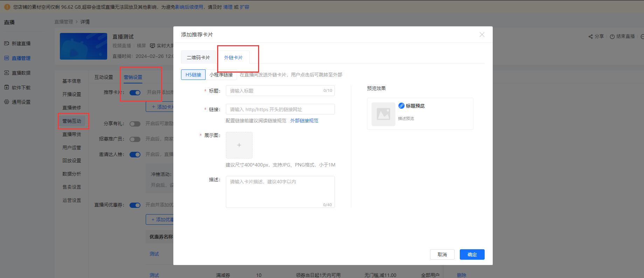Close the 添加推荐卡片 dialog with X

(482, 35)
